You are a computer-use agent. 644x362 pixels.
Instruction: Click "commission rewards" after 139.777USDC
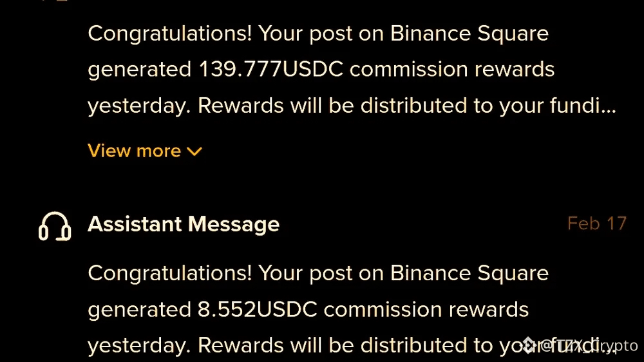pos(452,70)
